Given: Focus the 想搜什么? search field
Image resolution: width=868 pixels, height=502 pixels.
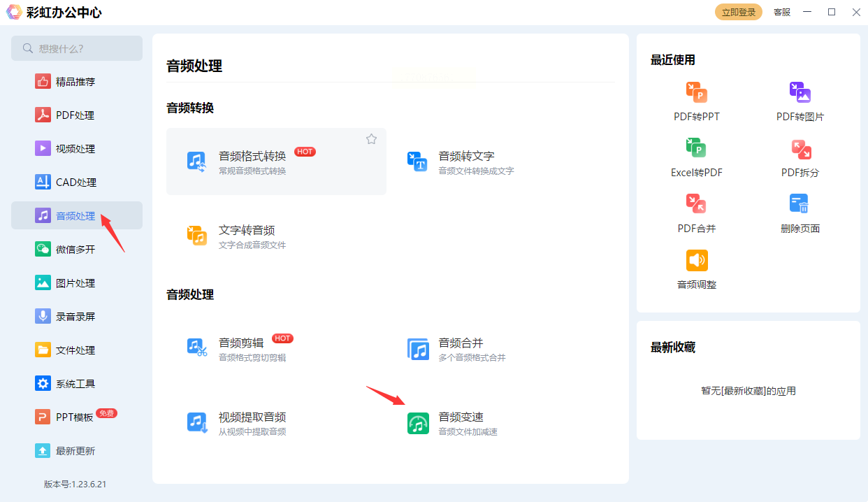Looking at the screenshot, I should coord(77,48).
